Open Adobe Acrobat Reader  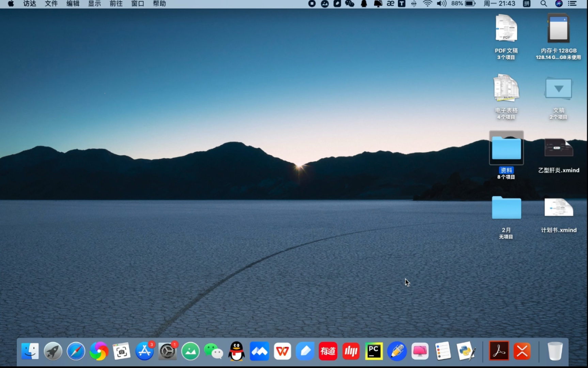pos(499,351)
